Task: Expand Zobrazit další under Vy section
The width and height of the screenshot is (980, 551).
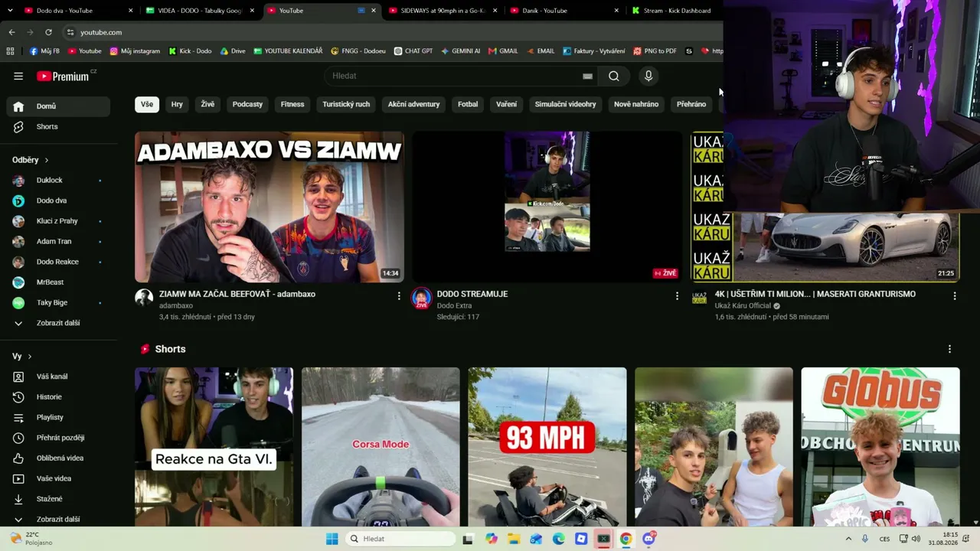Action: pyautogui.click(x=58, y=519)
